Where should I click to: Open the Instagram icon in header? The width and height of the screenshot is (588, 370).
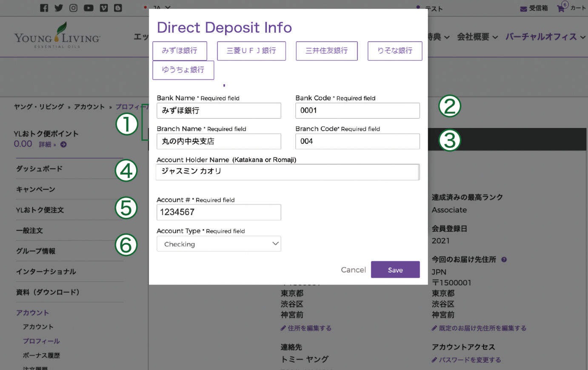[x=74, y=8]
